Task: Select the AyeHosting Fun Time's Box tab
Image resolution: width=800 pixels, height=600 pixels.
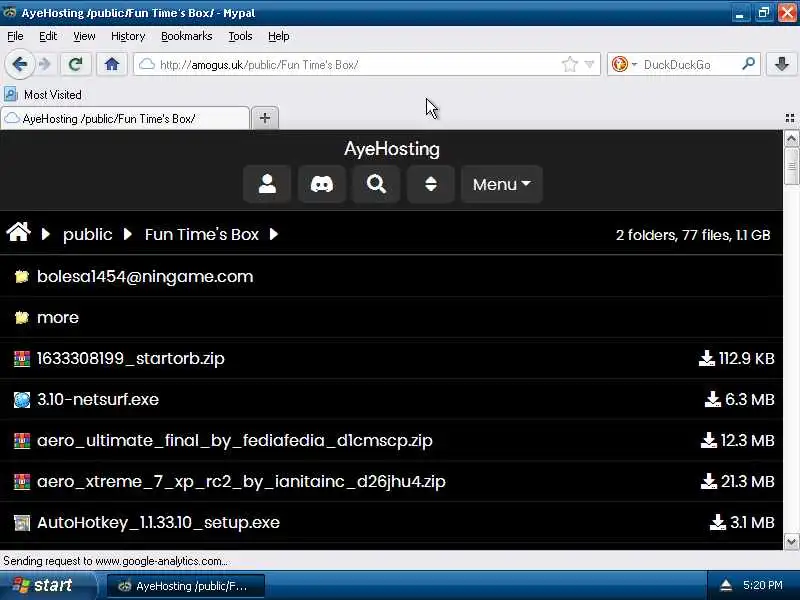Action: [x=125, y=118]
